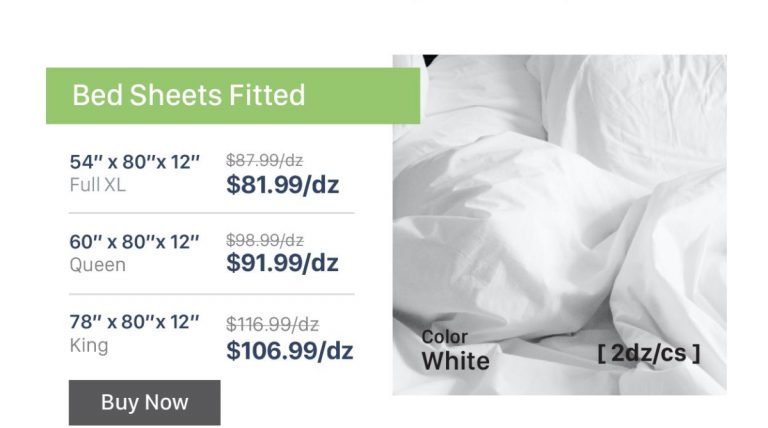Click the 54″ x 80″ x 12″ size text

[x=135, y=162]
